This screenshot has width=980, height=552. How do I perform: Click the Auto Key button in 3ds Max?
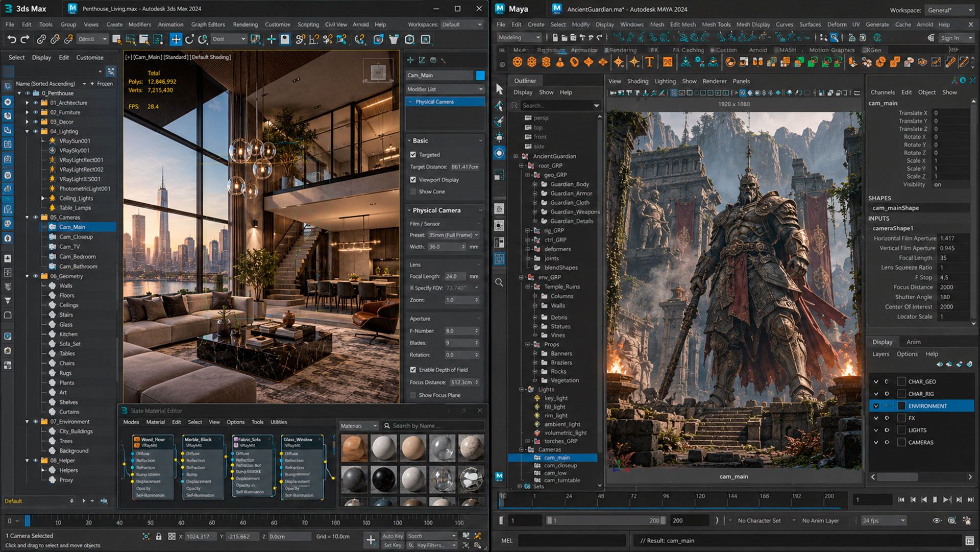tap(393, 536)
